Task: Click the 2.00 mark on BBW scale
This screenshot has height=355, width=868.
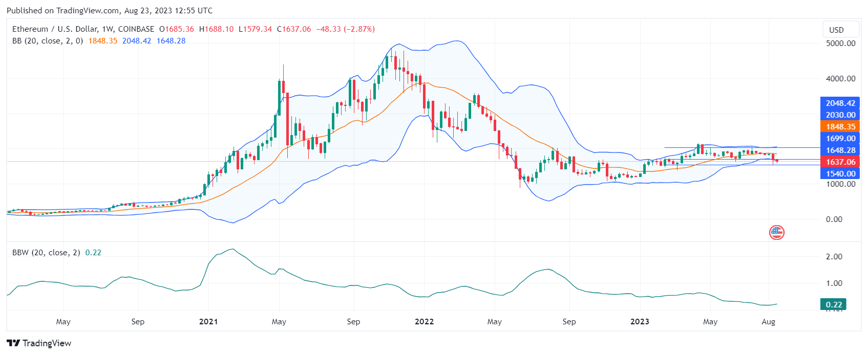Action: (834, 257)
